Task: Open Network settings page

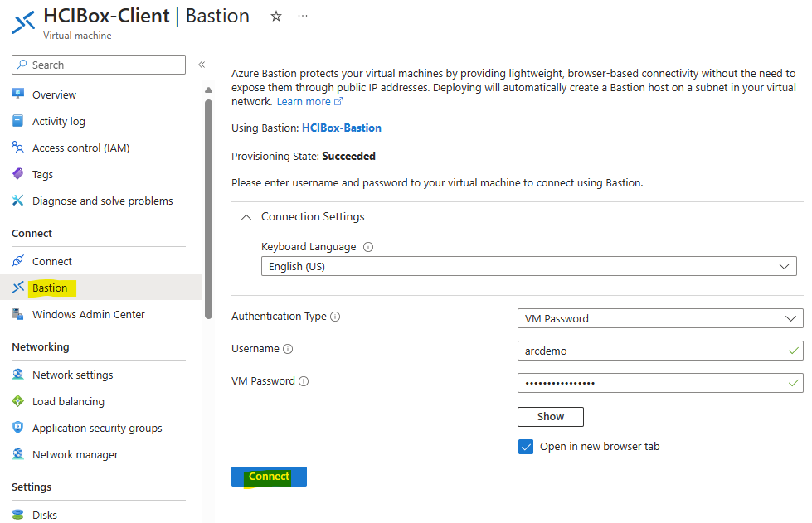Action: pyautogui.click(x=72, y=375)
